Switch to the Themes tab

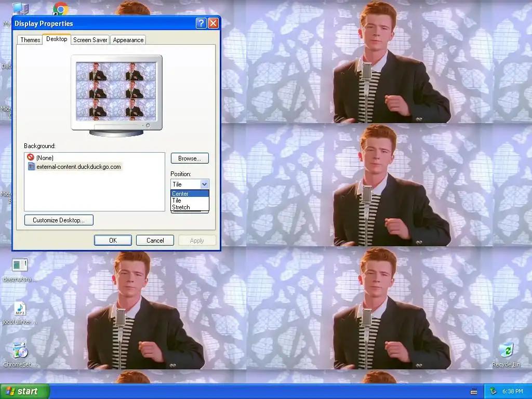tap(30, 39)
